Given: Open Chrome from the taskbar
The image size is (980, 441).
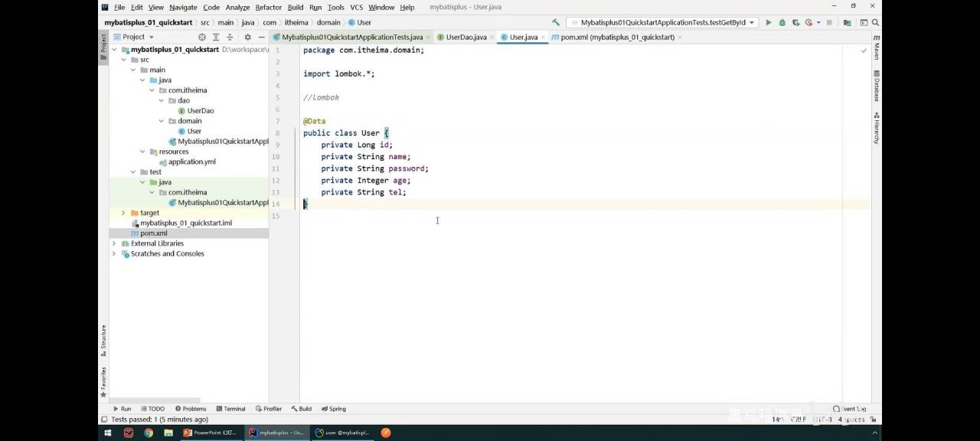Looking at the screenshot, I should pos(149,433).
